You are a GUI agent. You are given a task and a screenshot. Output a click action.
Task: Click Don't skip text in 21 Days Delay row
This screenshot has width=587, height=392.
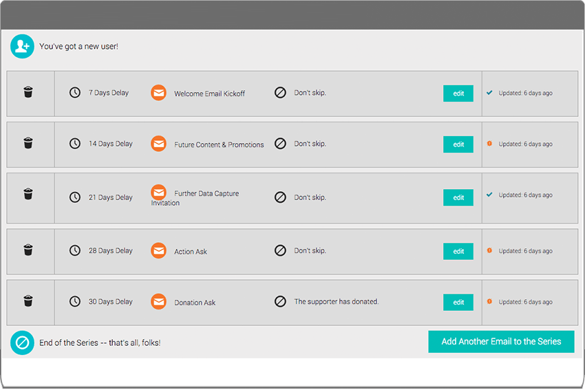(310, 197)
